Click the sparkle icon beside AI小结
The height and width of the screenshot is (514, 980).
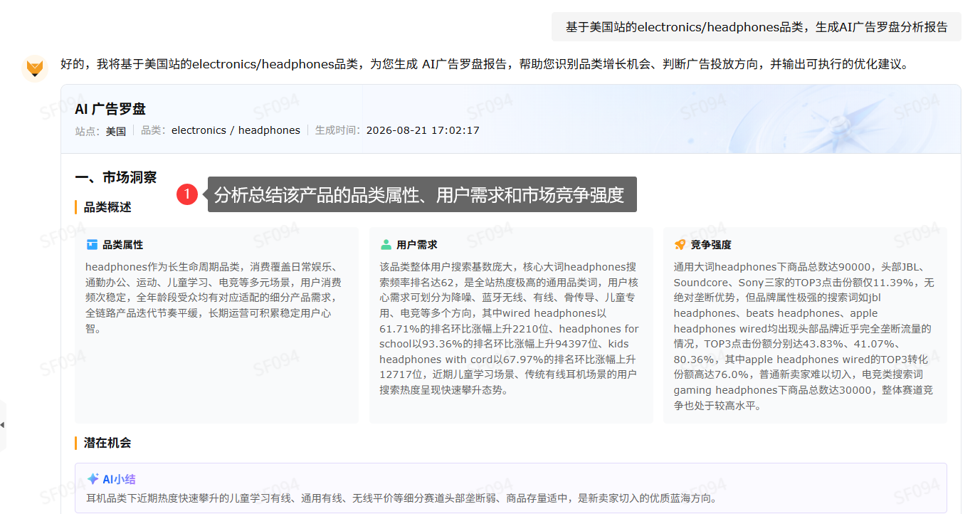(93, 479)
